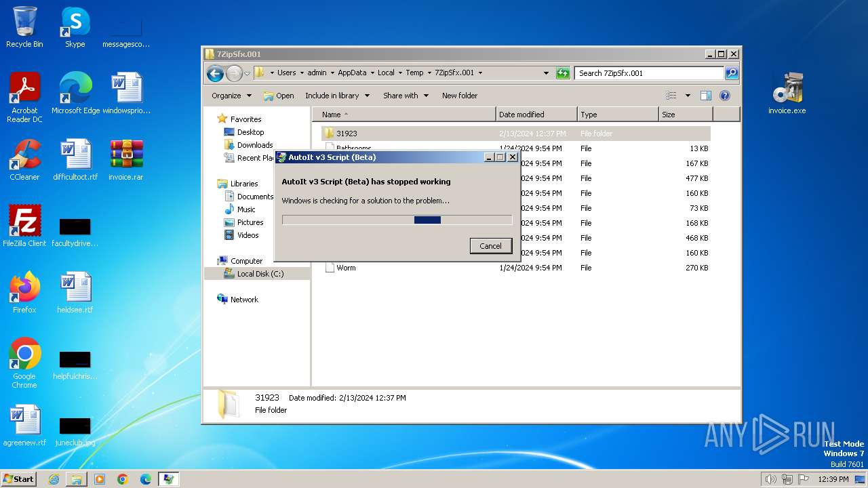
Task: Expand view options dropdown arrow
Action: coord(688,96)
